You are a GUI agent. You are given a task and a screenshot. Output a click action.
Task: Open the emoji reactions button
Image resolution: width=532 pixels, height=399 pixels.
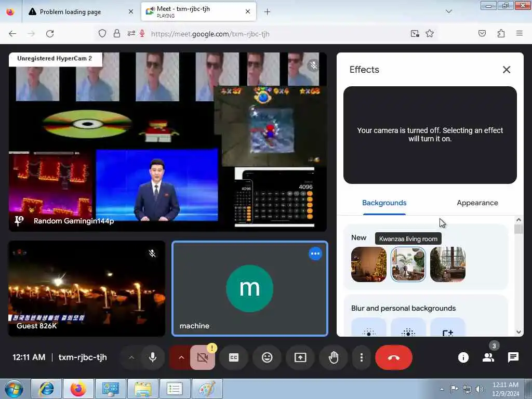[x=267, y=357]
